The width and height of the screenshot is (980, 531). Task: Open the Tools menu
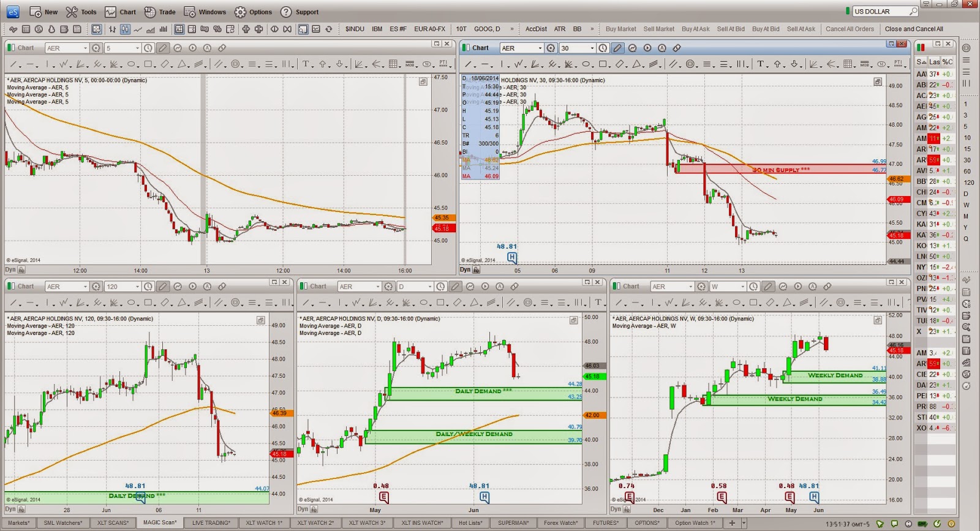(x=81, y=12)
